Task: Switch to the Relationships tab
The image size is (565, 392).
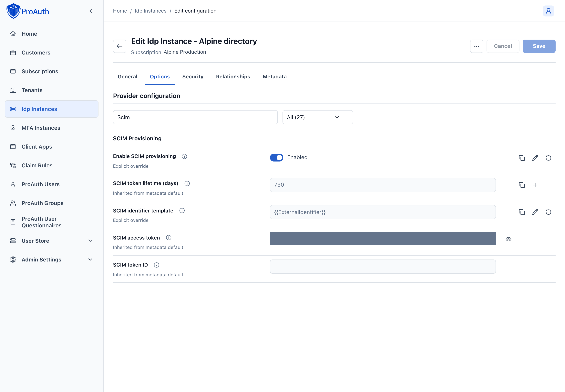Action: (x=233, y=77)
